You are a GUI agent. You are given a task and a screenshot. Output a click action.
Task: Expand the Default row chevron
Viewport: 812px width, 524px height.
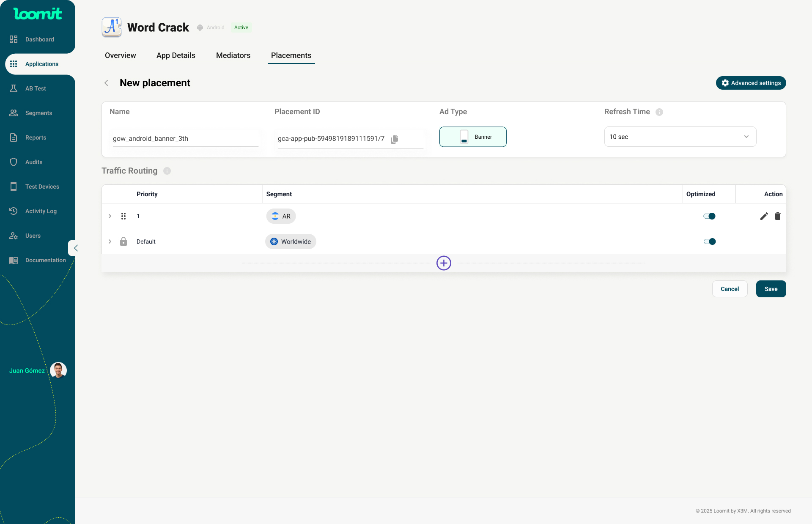[x=110, y=241]
